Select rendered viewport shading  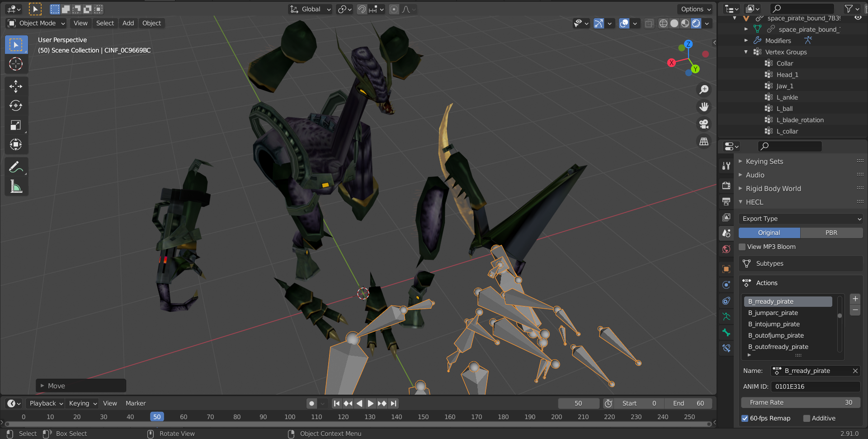[x=696, y=23]
